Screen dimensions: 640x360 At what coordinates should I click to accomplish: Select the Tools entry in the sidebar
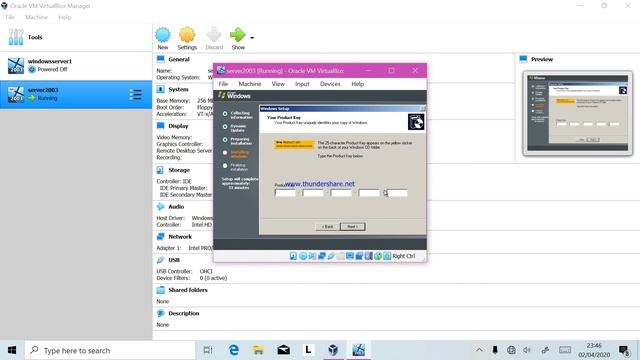tap(76, 37)
